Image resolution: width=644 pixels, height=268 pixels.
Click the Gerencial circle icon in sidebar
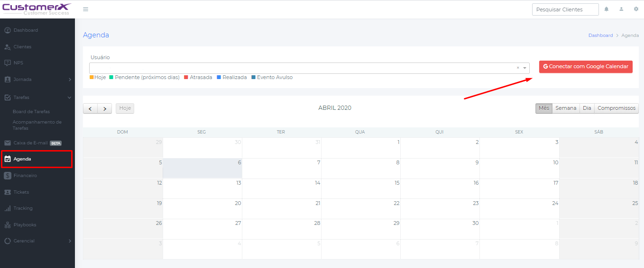pos(7,241)
